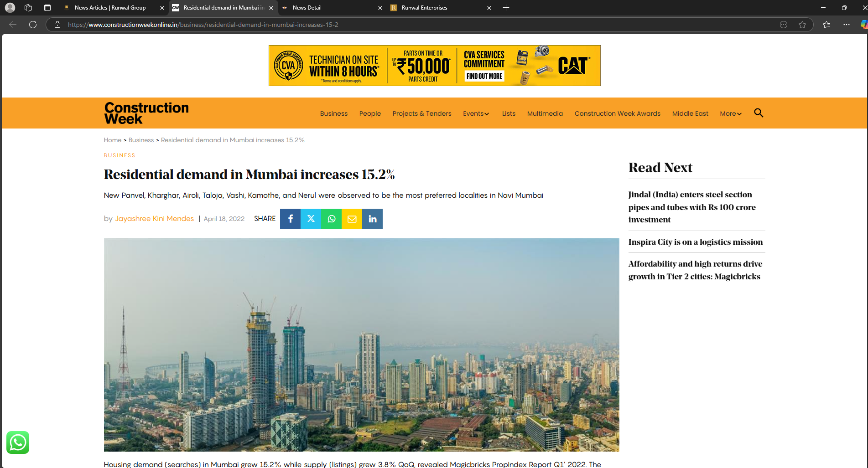The image size is (868, 468).
Task: Share article via WhatsApp icon
Action: [331, 219]
